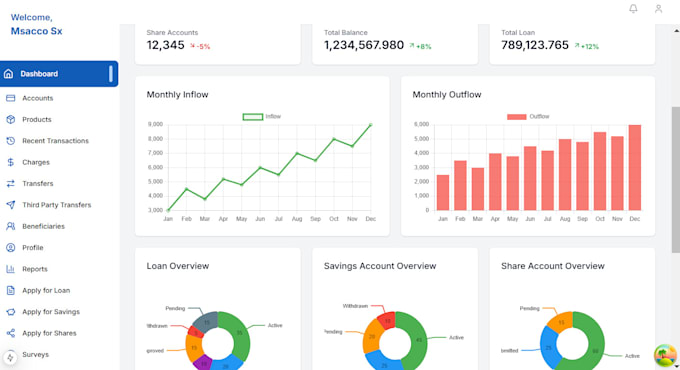This screenshot has width=680, height=370.
Task: Click the Apply for Loan document icon
Action: (x=10, y=290)
